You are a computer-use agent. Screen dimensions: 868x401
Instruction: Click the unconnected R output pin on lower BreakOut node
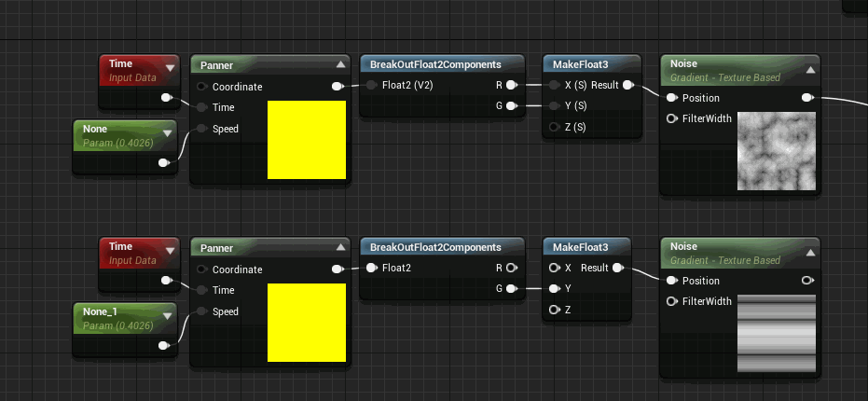tap(512, 268)
